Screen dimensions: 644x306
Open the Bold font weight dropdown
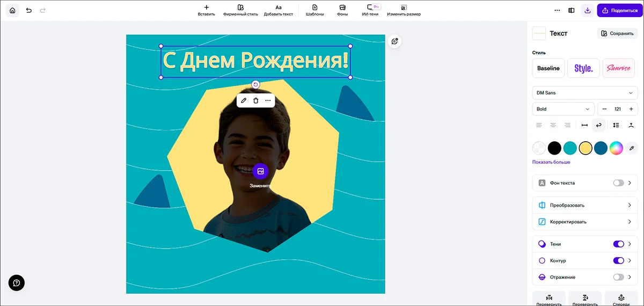click(563, 109)
